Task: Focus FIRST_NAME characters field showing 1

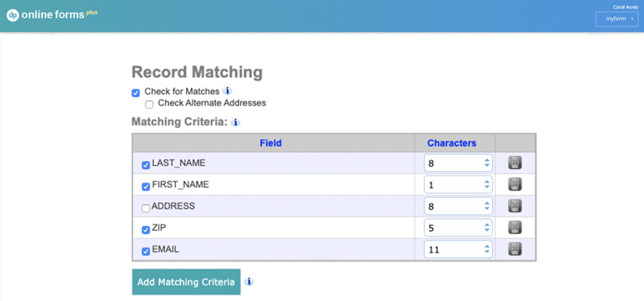Action: point(458,184)
